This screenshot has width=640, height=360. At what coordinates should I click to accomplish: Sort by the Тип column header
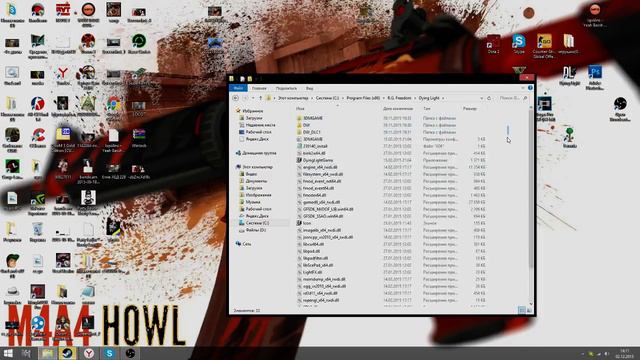tap(427, 109)
